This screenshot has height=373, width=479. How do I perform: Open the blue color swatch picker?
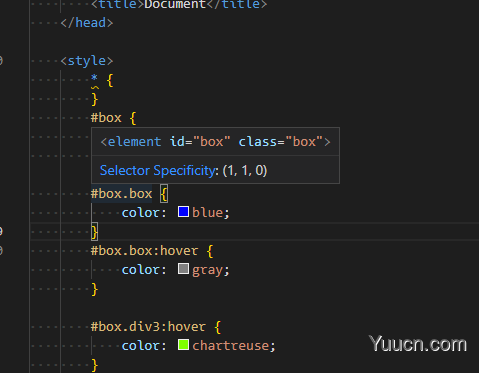point(183,212)
